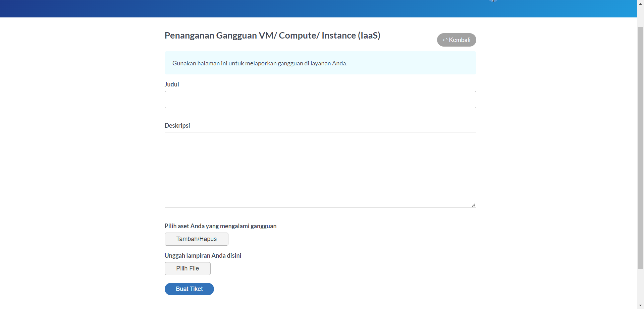Click the Penanganan Gangguan VM page heading

pos(272,36)
